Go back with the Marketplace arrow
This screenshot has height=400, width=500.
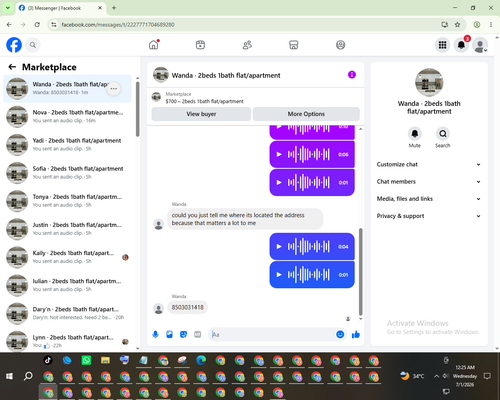(12, 67)
